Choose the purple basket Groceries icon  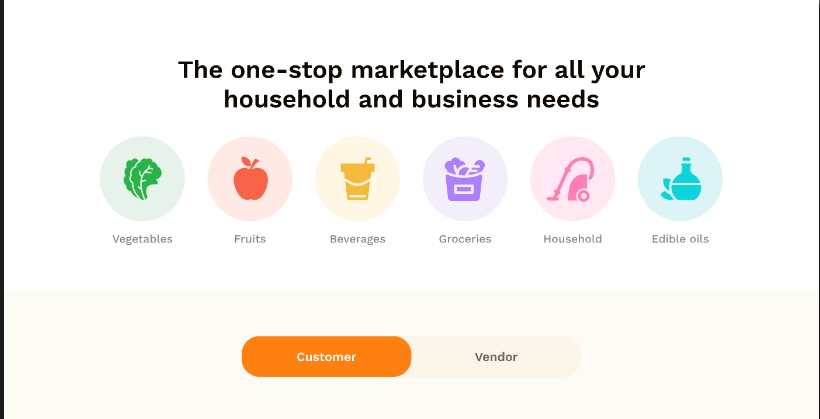point(465,179)
